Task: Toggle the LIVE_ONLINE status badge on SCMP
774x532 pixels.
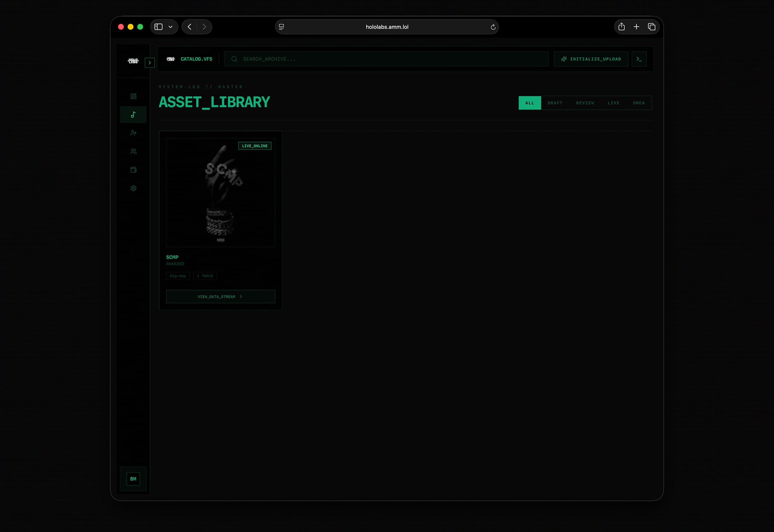Action: (255, 146)
